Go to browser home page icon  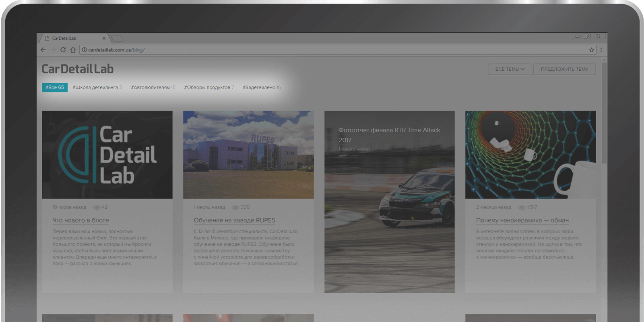(73, 50)
